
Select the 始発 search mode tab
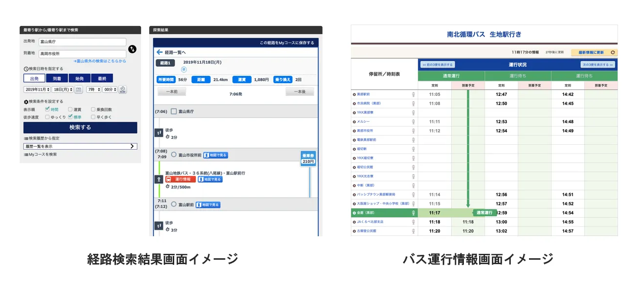[79, 78]
